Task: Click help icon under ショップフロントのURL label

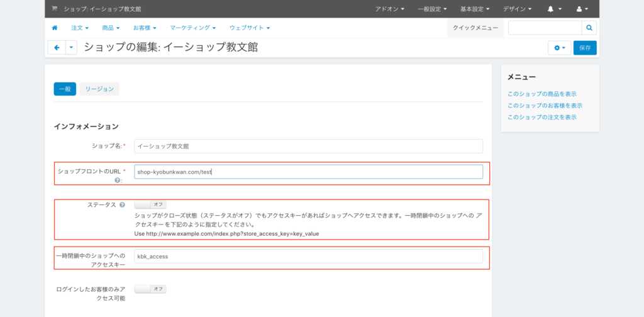Action: coord(117,180)
